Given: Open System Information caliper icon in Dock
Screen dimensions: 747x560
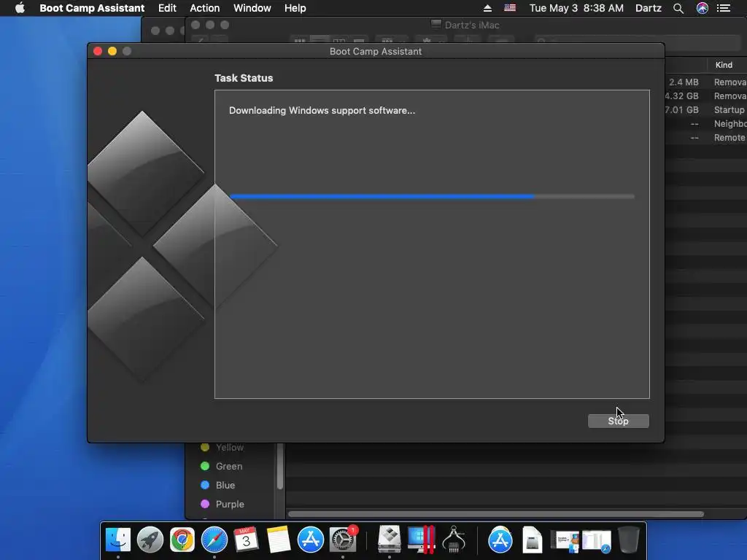Looking at the screenshot, I should (454, 540).
